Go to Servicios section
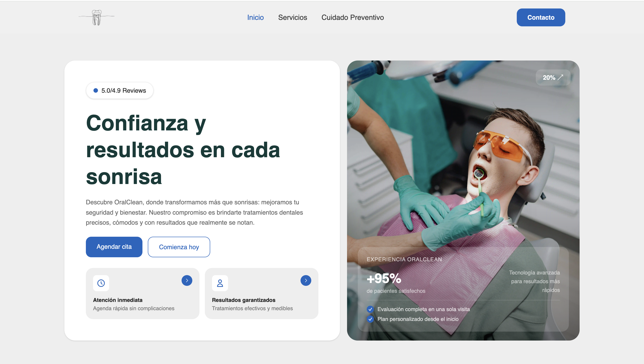Screen dimensions: 644x364 coord(292,17)
